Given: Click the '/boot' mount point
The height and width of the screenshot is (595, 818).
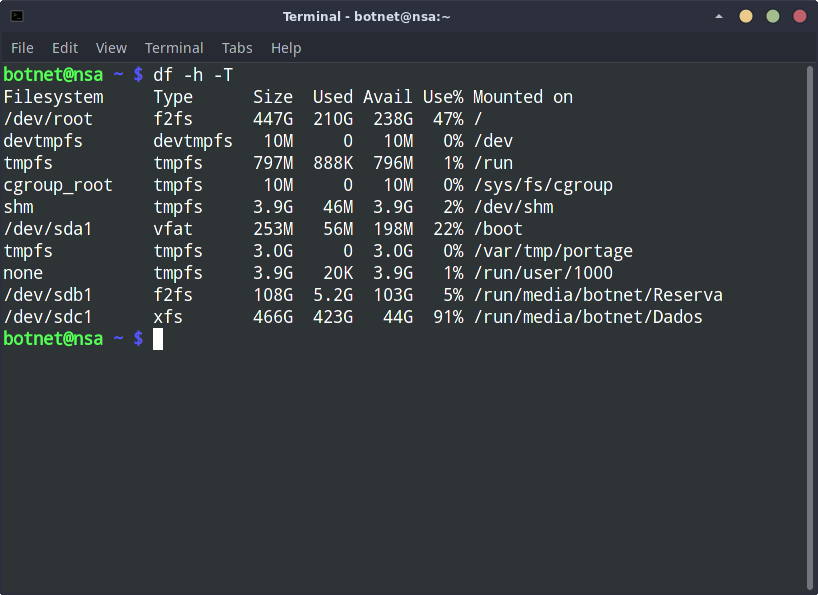Looking at the screenshot, I should coord(498,229).
